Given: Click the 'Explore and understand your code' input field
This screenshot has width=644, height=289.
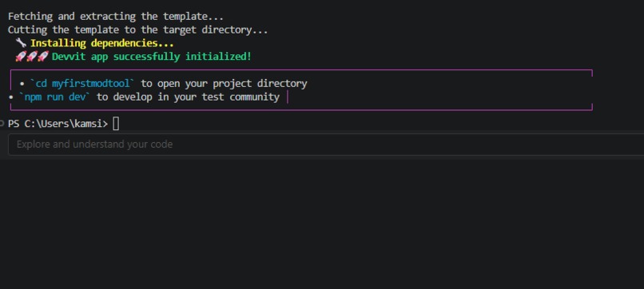Looking at the screenshot, I should [326, 144].
